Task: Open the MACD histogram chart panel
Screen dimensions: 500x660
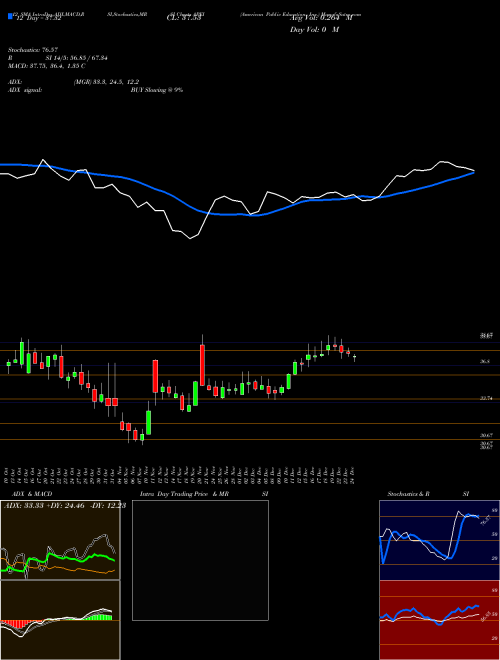Action: (x=60, y=620)
